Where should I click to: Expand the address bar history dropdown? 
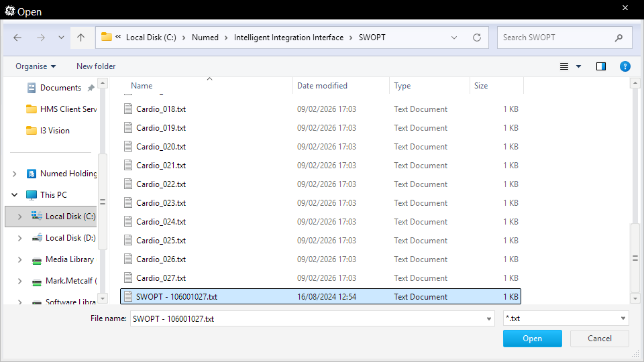pyautogui.click(x=454, y=38)
